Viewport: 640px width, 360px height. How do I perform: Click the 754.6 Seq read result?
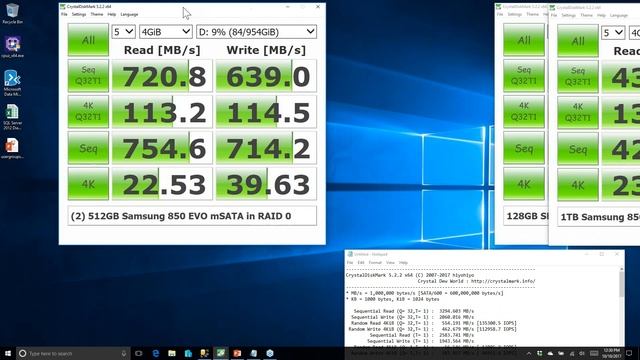(162, 148)
